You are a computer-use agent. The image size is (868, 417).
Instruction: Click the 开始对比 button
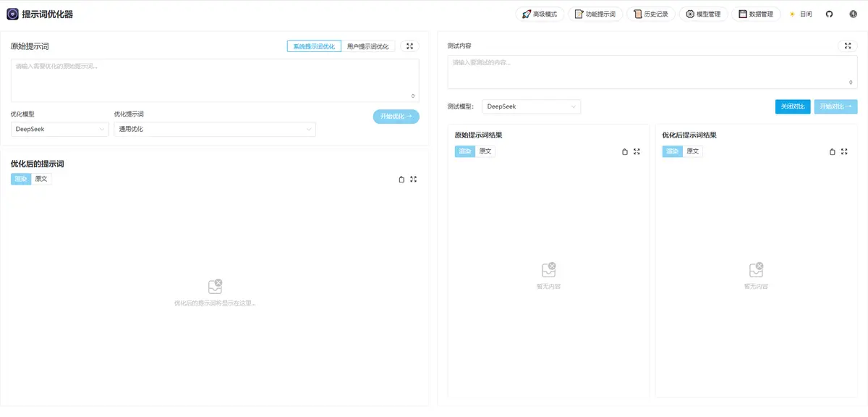coord(835,106)
